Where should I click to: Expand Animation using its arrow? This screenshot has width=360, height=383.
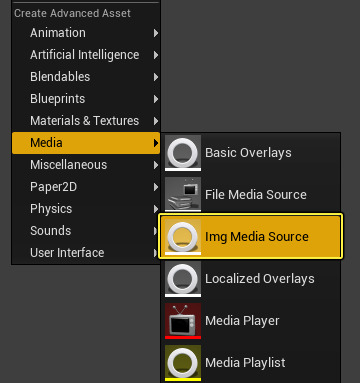pyautogui.click(x=156, y=33)
